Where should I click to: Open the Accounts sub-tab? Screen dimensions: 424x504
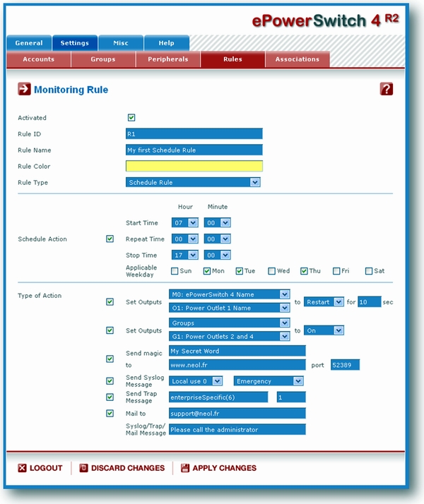pos(39,59)
